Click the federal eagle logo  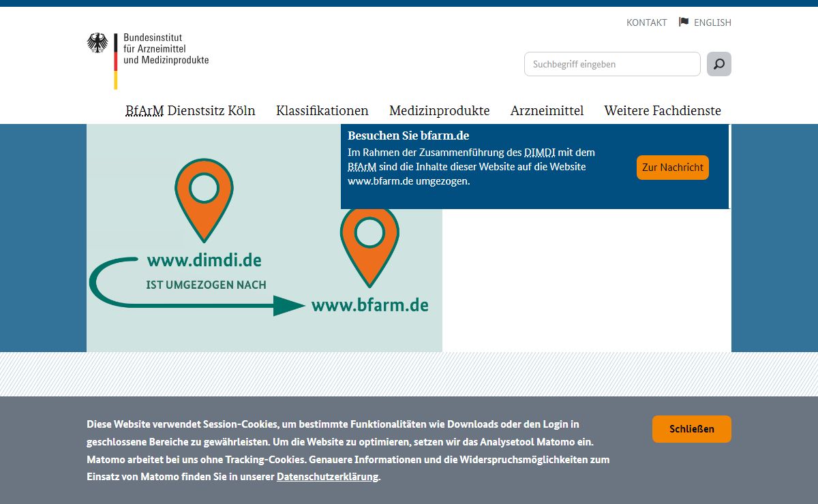tap(97, 44)
